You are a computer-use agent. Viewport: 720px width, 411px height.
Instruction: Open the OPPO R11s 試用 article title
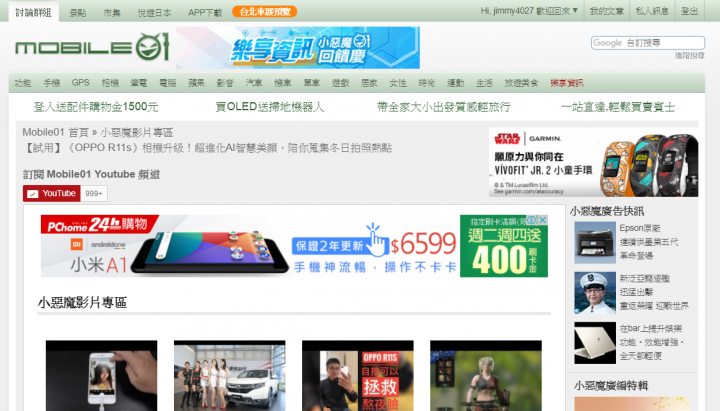click(x=207, y=148)
